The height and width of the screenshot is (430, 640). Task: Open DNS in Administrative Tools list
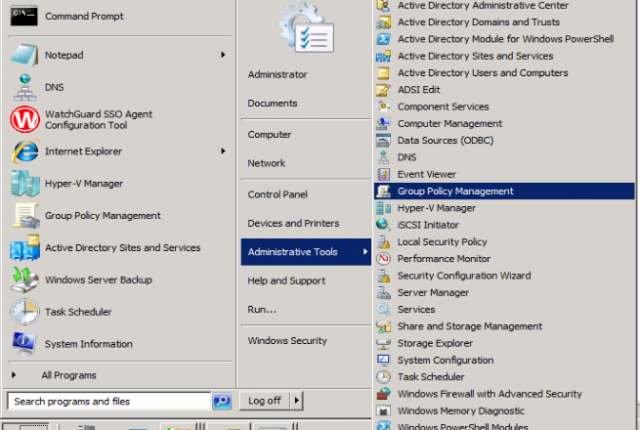(407, 157)
